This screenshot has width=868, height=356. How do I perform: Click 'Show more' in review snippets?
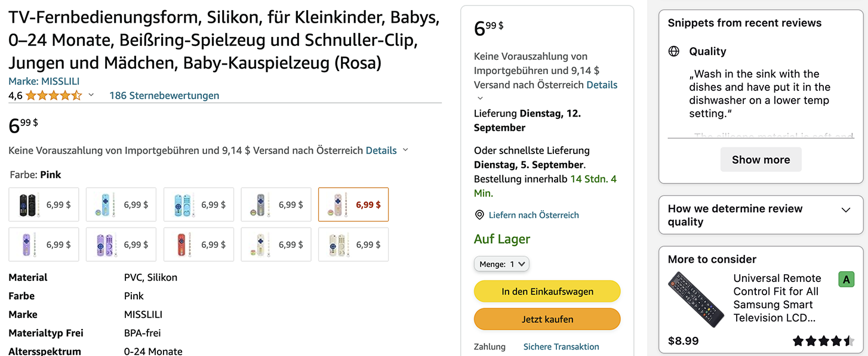tap(761, 159)
